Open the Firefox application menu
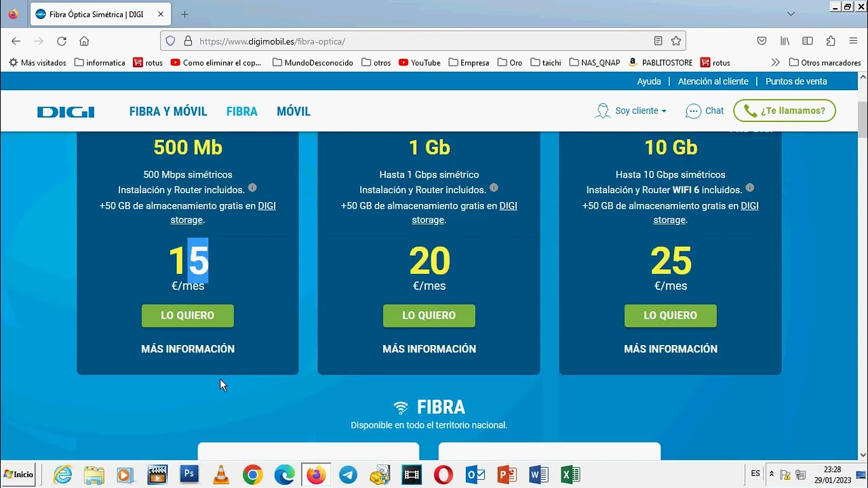 [853, 41]
